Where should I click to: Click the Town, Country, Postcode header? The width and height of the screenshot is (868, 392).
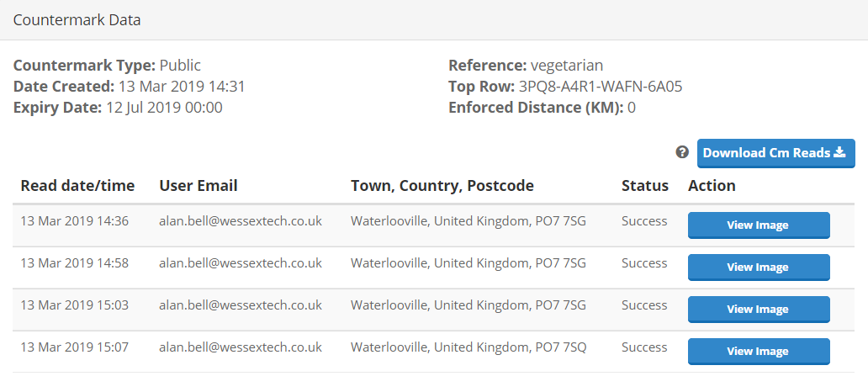coord(442,186)
